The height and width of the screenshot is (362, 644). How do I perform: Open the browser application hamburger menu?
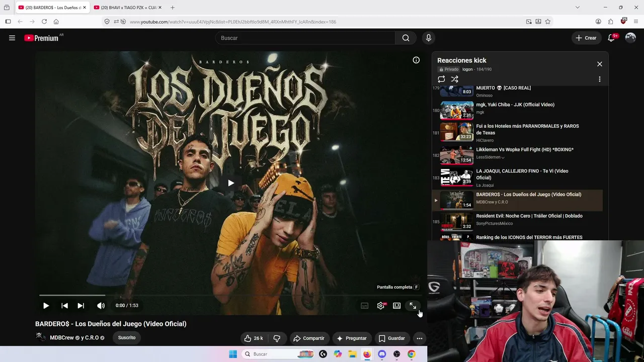coord(636,22)
